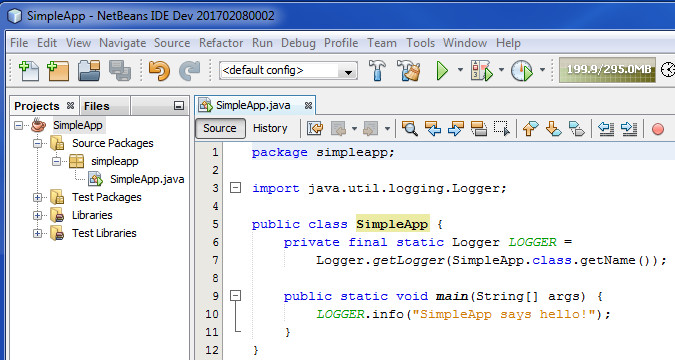Click the Redo arrow icon
This screenshot has height=360, width=675.
click(x=189, y=71)
